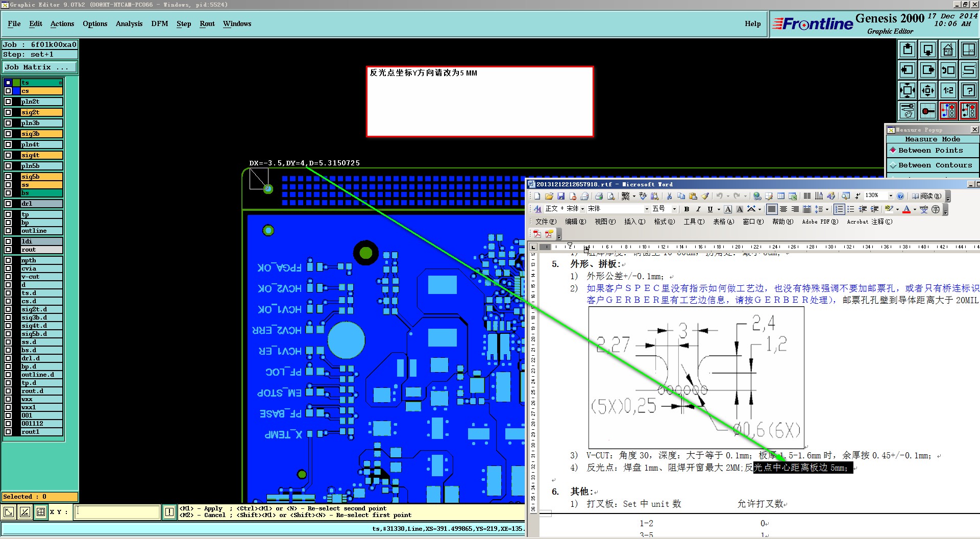Select the ts layer row
The image size is (980, 539).
(41, 83)
